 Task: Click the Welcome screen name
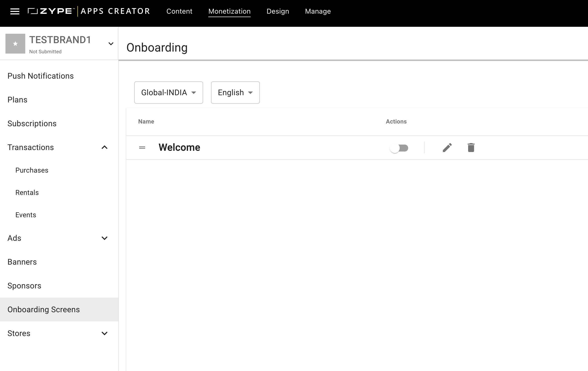[x=179, y=147]
